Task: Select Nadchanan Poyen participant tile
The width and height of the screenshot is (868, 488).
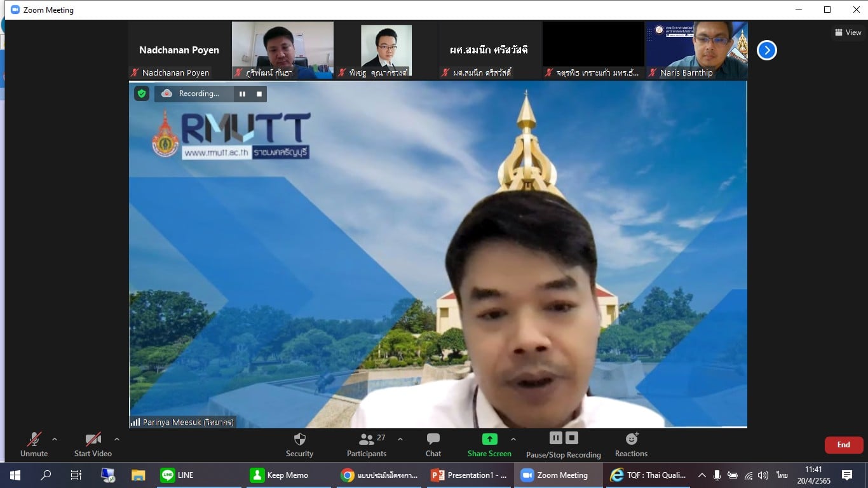Action: [179, 50]
